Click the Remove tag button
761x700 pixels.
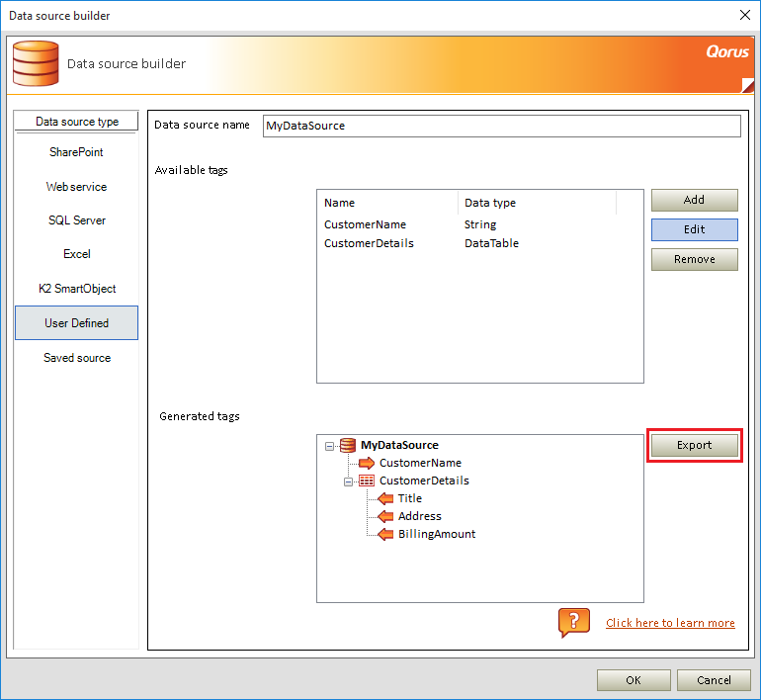pyautogui.click(x=695, y=259)
